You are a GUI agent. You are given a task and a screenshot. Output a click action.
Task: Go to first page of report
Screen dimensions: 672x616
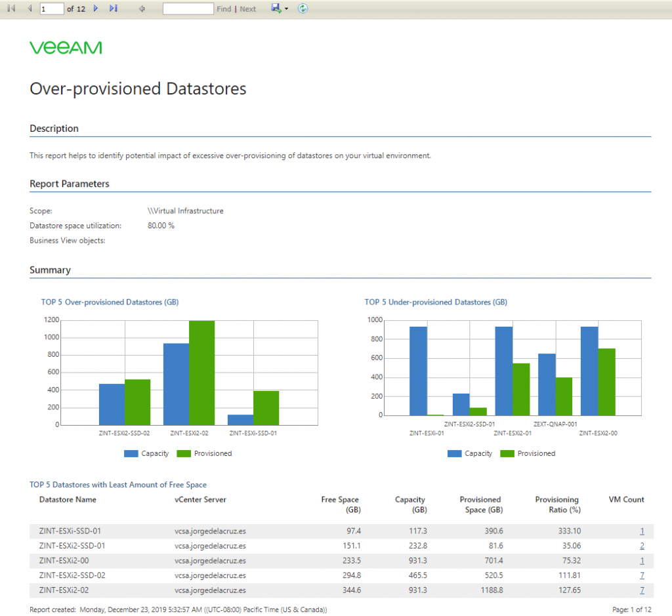(12, 8)
